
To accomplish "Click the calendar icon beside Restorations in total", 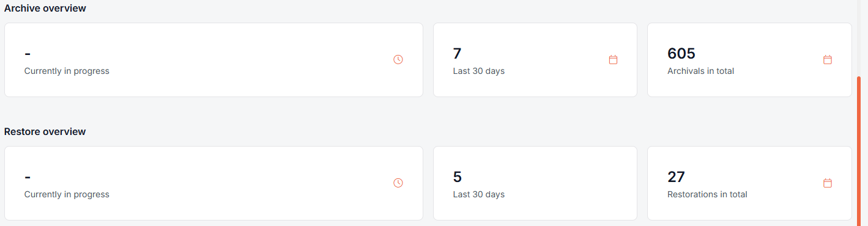I will coord(828,183).
